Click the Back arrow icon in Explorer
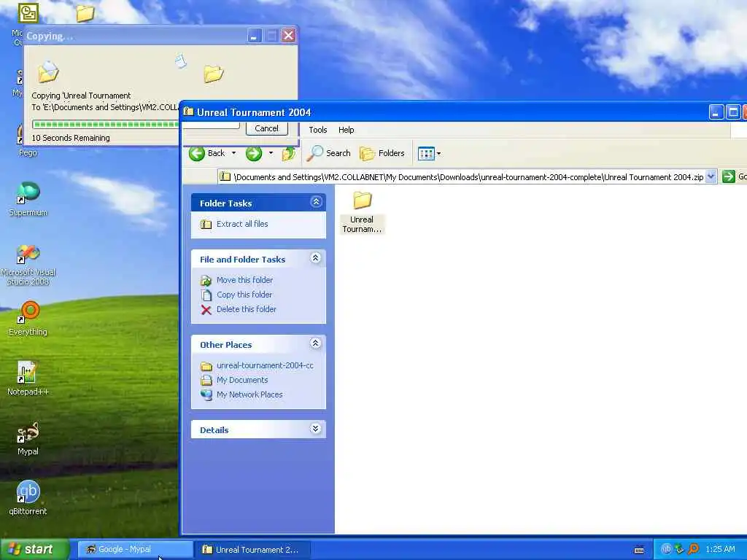This screenshot has height=560, width=747. (x=197, y=153)
